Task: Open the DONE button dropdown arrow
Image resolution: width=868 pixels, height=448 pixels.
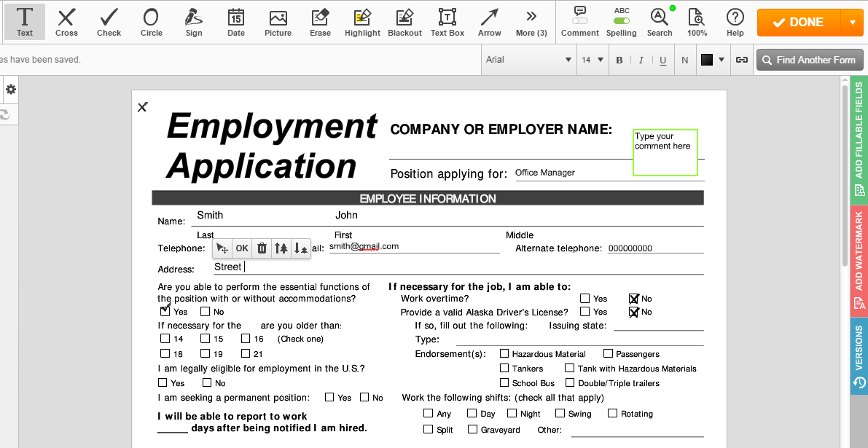Action: tap(851, 22)
